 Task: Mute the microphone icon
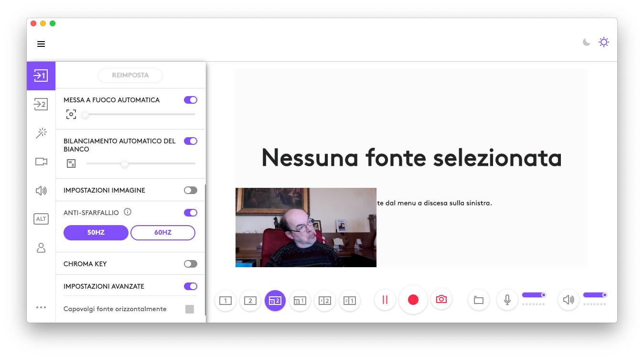tap(507, 300)
